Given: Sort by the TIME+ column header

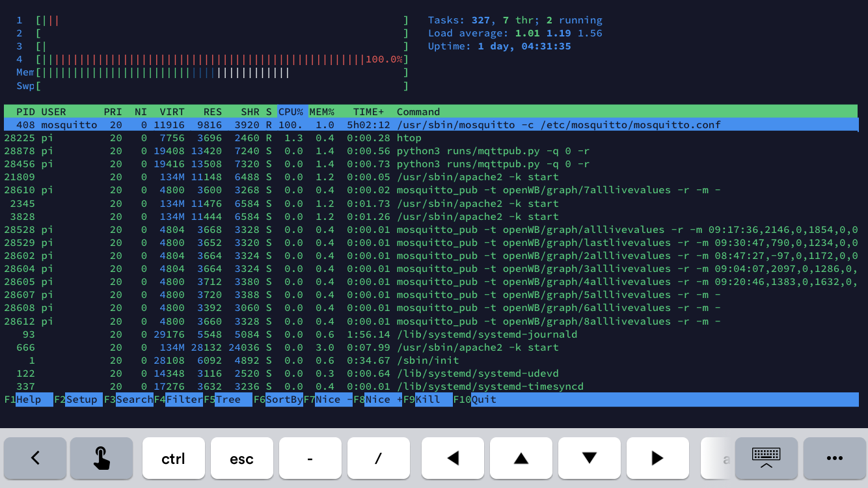Looking at the screenshot, I should click(368, 112).
